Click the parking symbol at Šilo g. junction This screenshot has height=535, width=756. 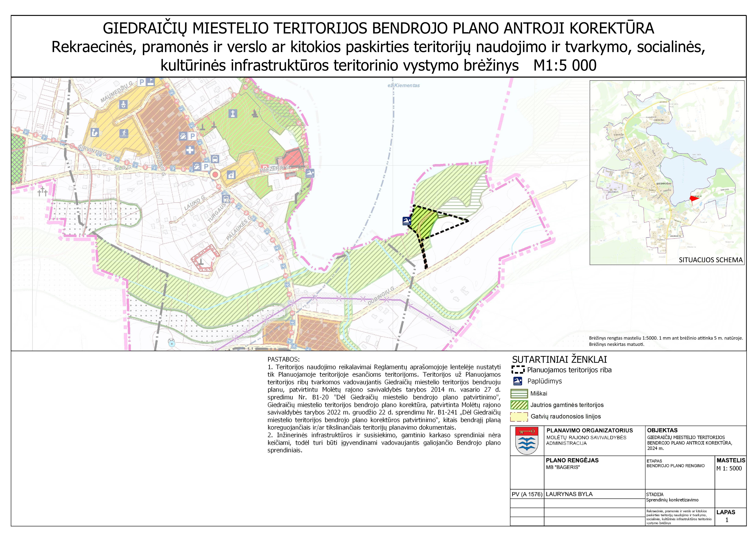[206, 166]
